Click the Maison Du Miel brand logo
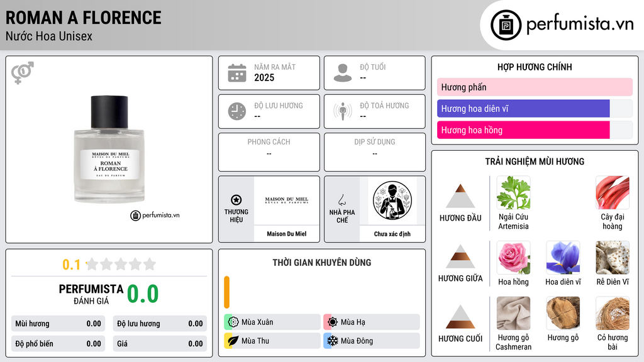This screenshot has height=362, width=644. 287,200
